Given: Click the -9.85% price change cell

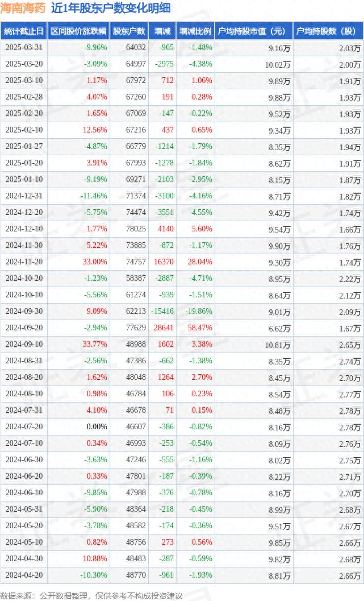Looking at the screenshot, I should (x=96, y=492).
